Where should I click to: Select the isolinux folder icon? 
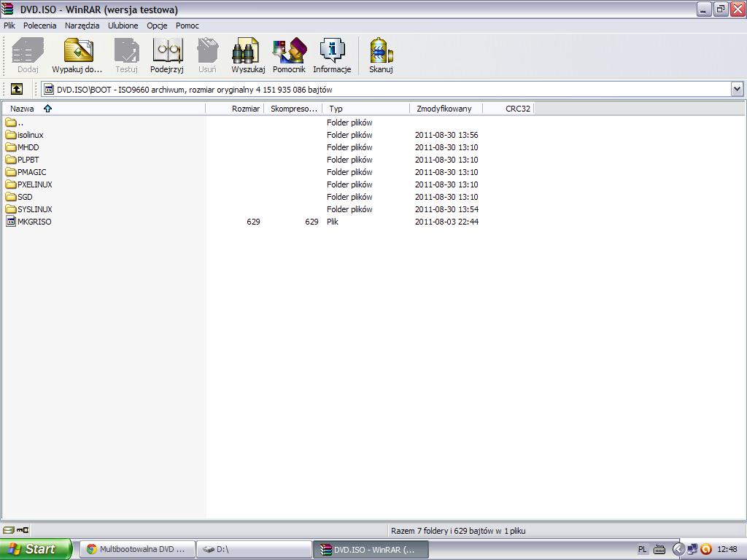coord(11,135)
